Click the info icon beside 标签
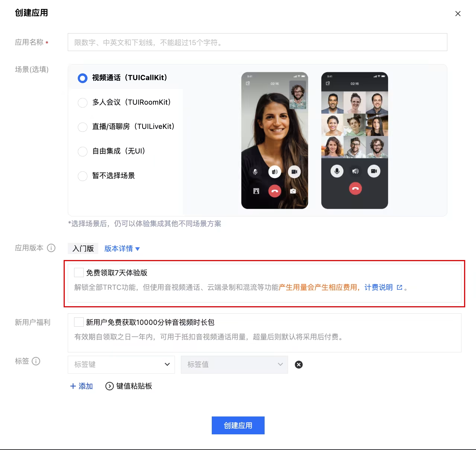This screenshot has width=476, height=450. (x=36, y=361)
